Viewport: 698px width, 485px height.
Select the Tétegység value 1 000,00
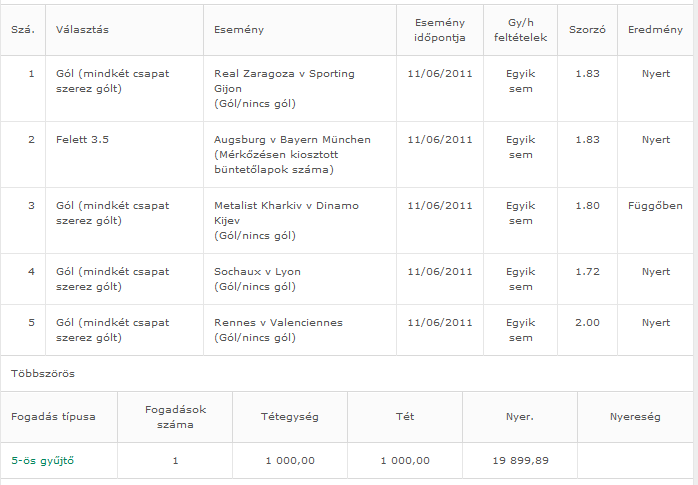(290, 460)
